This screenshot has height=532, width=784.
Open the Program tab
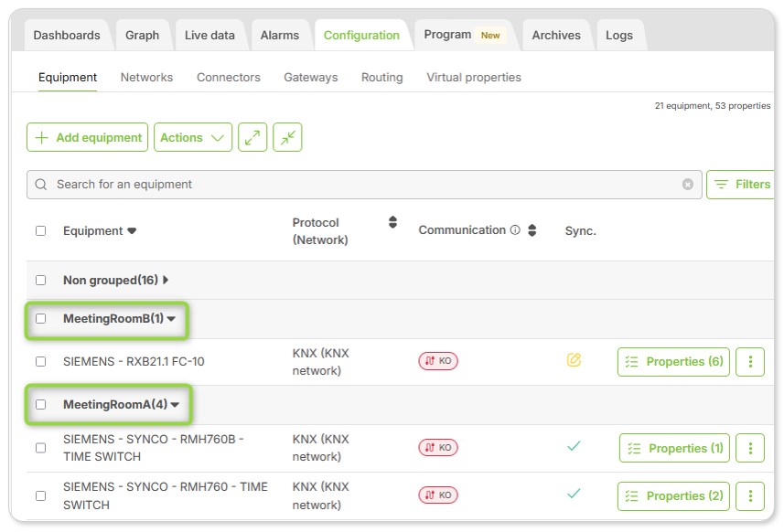pos(463,35)
